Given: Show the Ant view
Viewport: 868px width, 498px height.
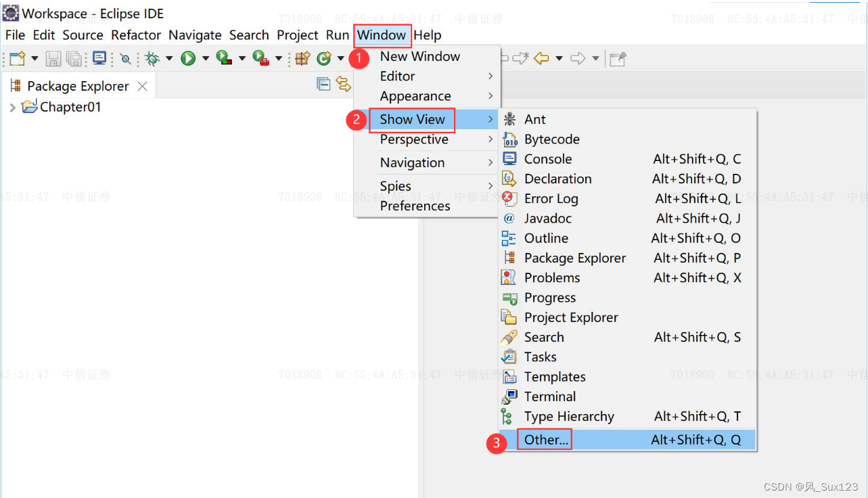Looking at the screenshot, I should [x=627, y=120].
